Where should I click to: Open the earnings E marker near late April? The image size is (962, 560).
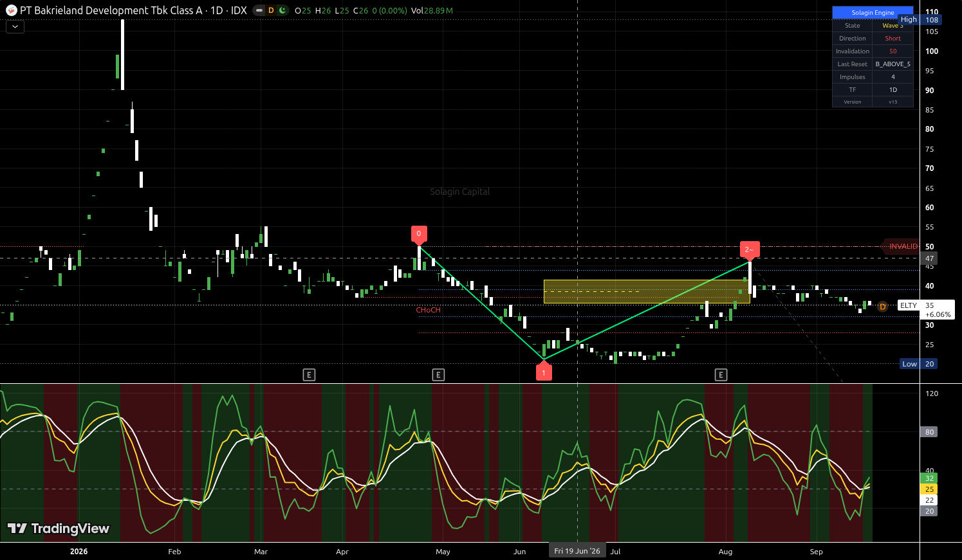pyautogui.click(x=438, y=375)
